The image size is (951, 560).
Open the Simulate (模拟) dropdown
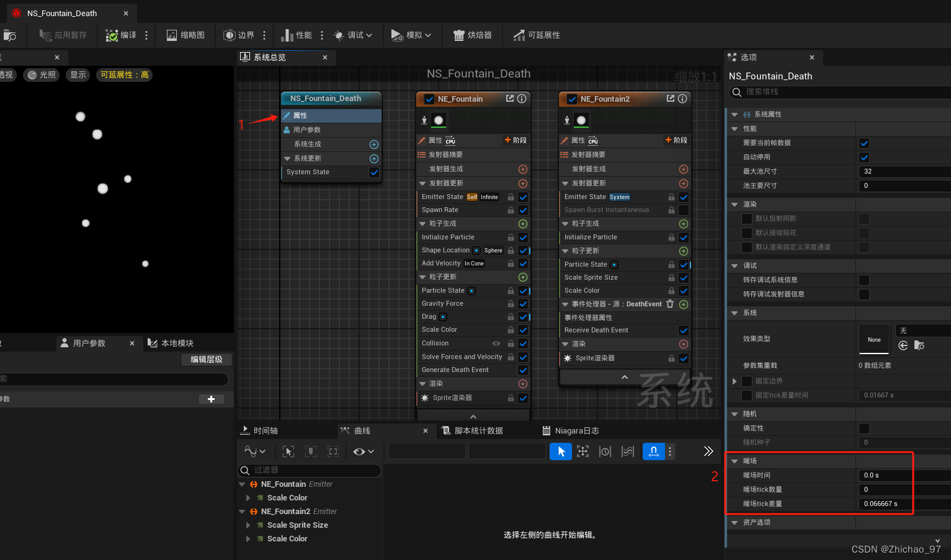pos(411,35)
